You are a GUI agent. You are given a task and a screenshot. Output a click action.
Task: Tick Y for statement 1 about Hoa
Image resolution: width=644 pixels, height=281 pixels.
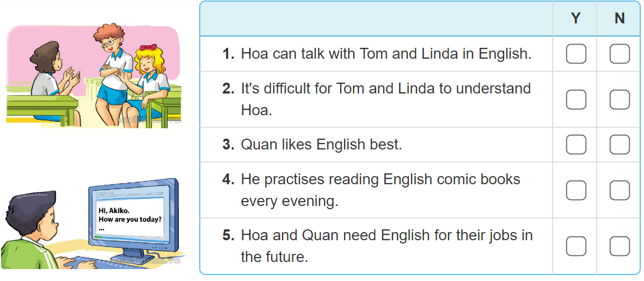click(x=576, y=54)
